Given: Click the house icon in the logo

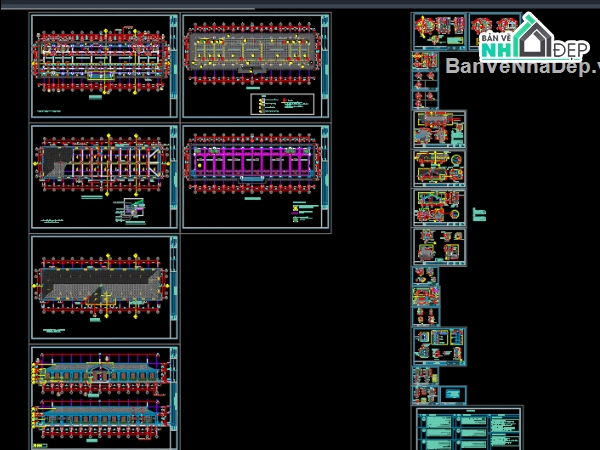Looking at the screenshot, I should tap(531, 38).
